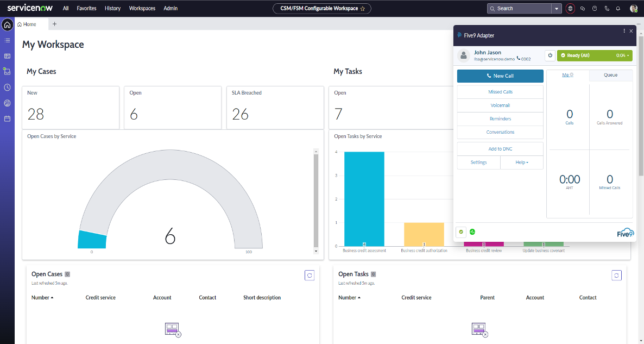Refresh the Open Cases list
Image resolution: width=644 pixels, height=344 pixels.
(x=310, y=276)
